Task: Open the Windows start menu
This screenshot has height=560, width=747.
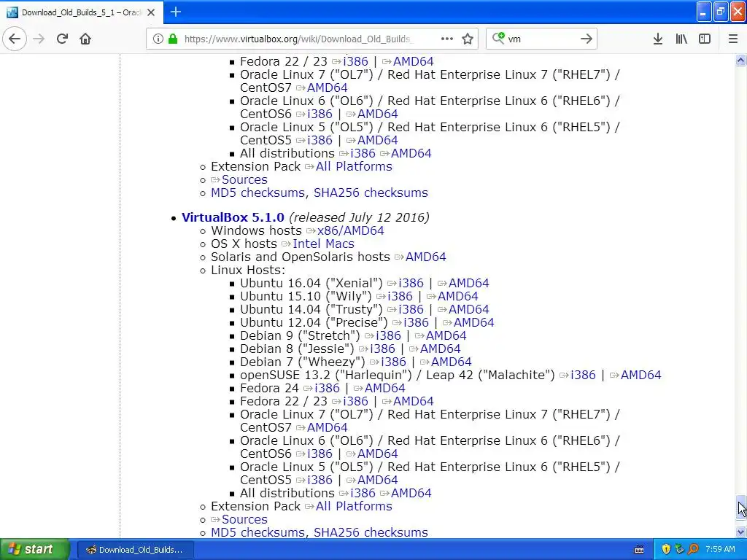Action: 34,550
